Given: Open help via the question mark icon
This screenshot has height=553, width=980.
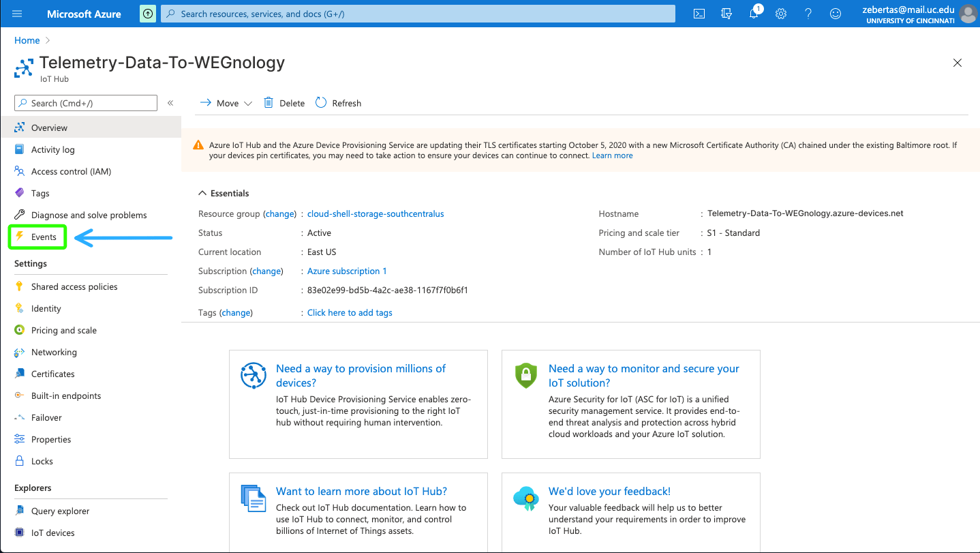Looking at the screenshot, I should (808, 14).
